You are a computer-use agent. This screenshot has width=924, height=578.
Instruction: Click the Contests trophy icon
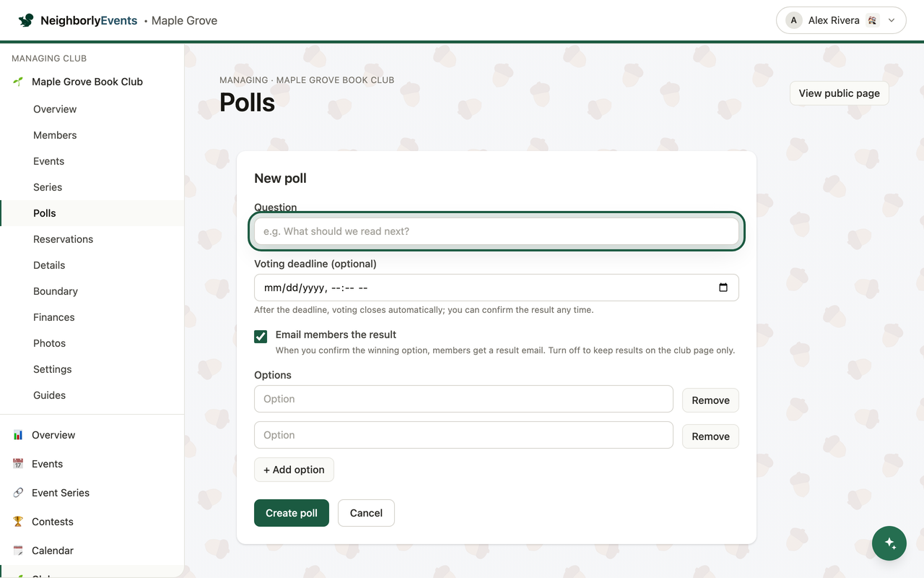(18, 522)
